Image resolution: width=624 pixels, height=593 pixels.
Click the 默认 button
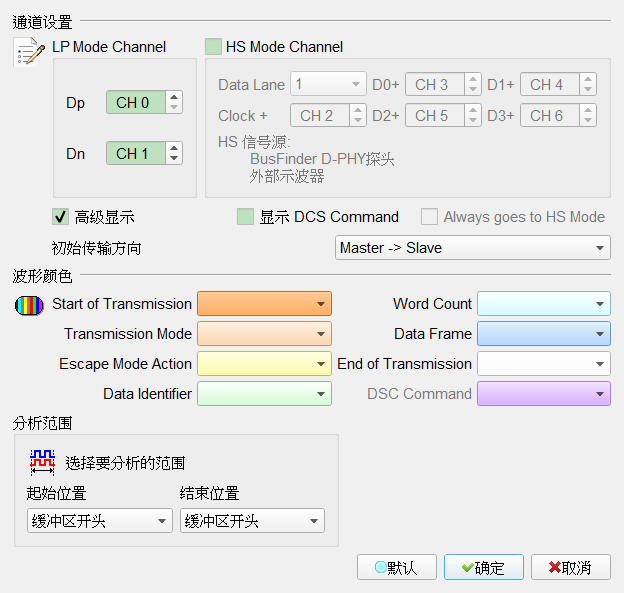coord(397,567)
